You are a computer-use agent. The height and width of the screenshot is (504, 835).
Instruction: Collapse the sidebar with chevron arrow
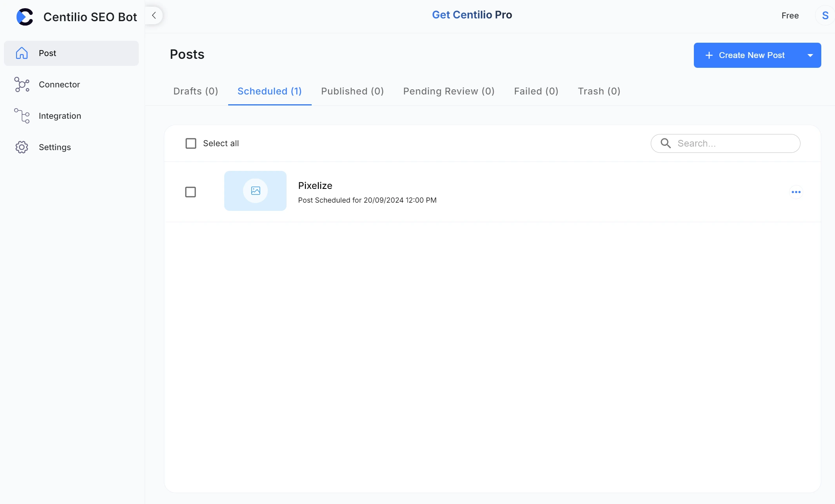154,15
